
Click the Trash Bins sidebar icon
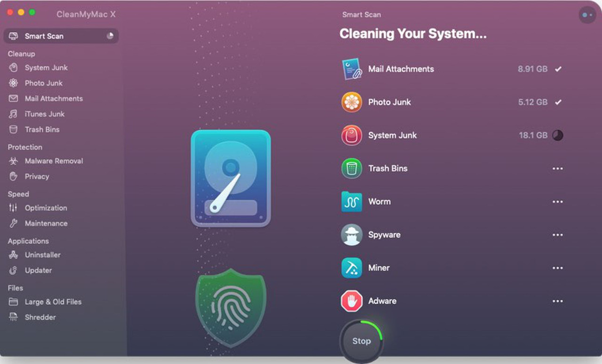tap(14, 130)
